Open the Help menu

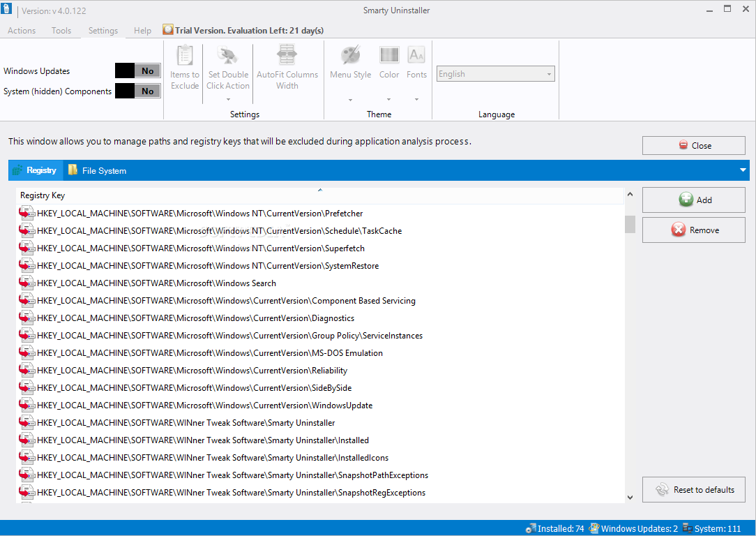143,31
